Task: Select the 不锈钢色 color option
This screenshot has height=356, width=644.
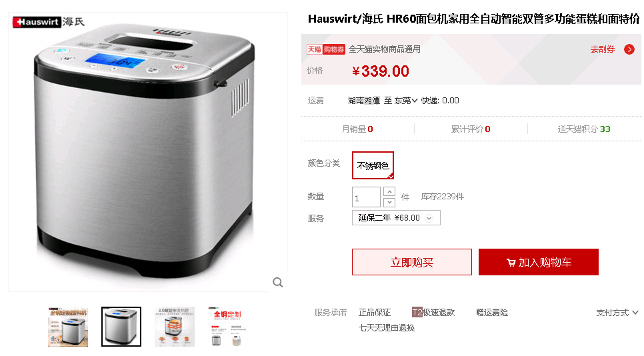Action: pos(373,165)
